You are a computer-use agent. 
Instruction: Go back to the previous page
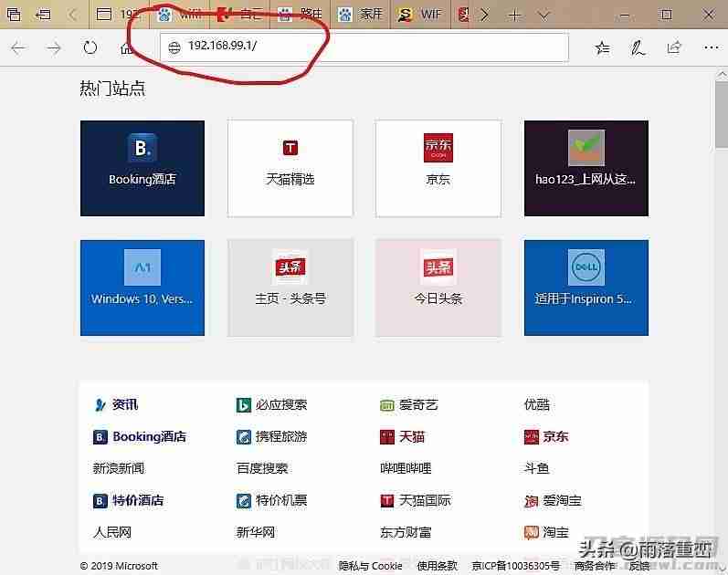click(18, 47)
